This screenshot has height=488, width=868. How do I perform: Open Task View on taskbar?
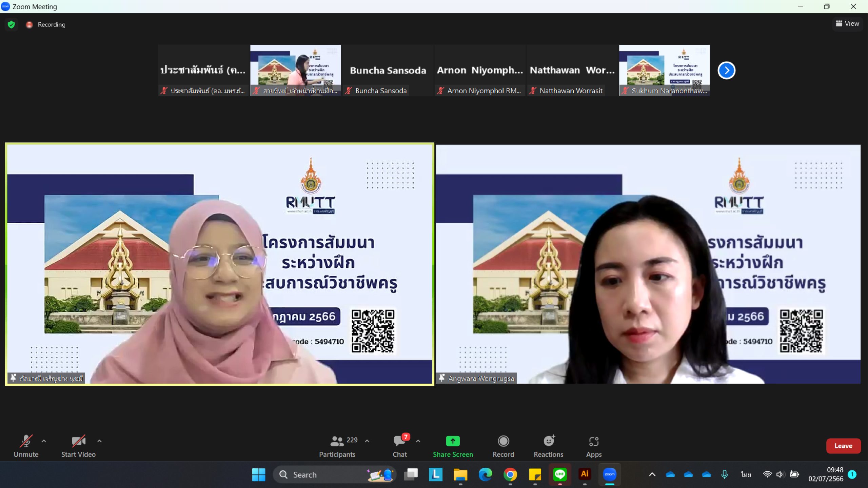click(411, 475)
